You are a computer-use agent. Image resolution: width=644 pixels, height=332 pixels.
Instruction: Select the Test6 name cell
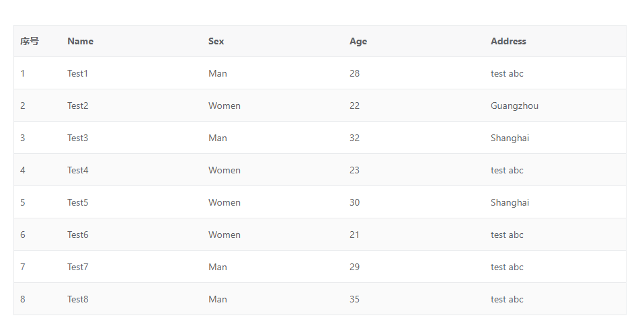[x=77, y=235]
